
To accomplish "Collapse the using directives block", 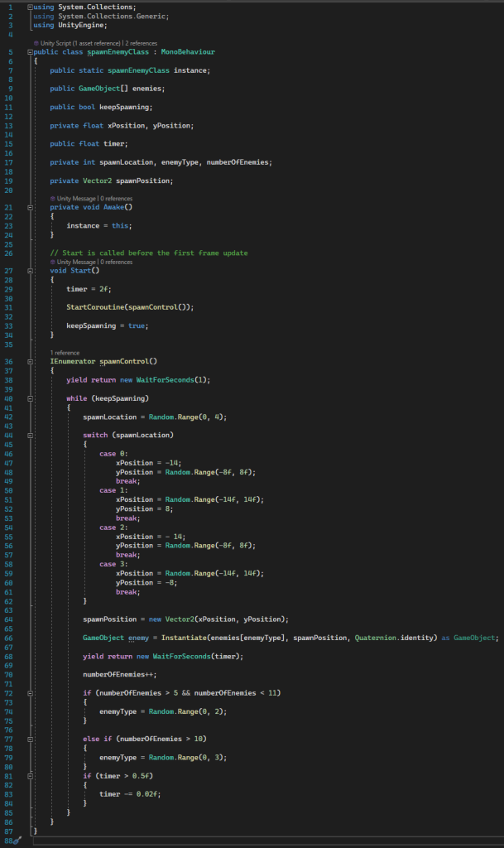I will (x=30, y=7).
